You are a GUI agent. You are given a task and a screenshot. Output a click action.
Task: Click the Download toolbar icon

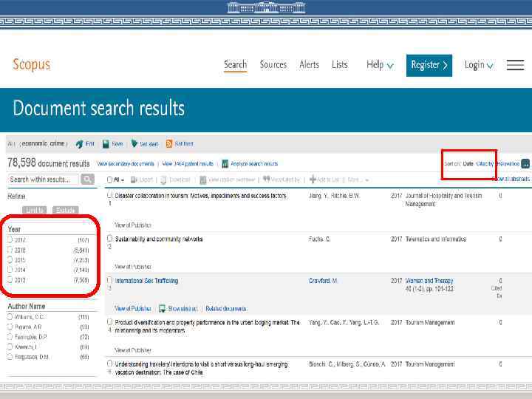[x=163, y=180]
